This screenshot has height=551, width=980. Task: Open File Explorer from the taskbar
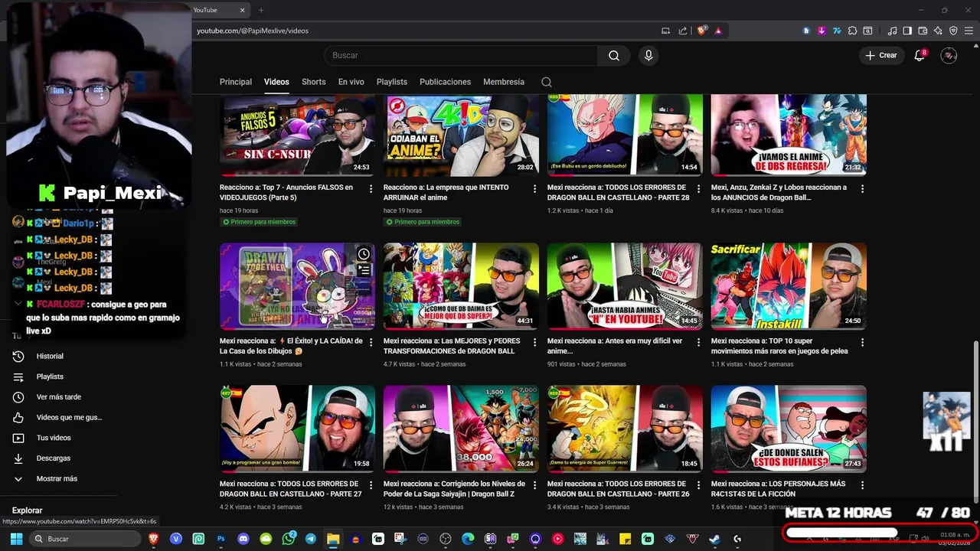click(x=333, y=539)
